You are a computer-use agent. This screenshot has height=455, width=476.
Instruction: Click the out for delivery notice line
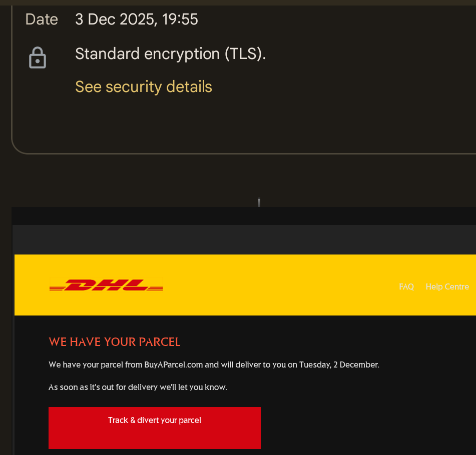138,387
